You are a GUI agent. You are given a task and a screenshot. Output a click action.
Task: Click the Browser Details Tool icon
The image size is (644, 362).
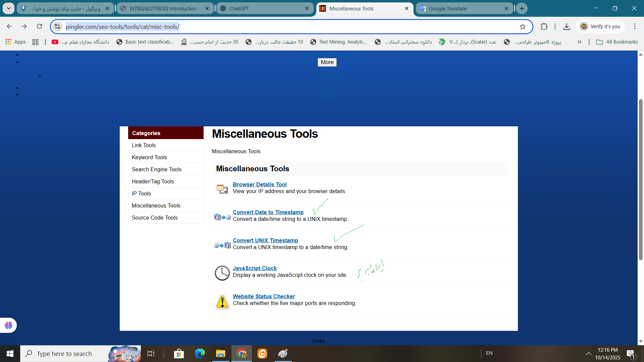(x=222, y=189)
